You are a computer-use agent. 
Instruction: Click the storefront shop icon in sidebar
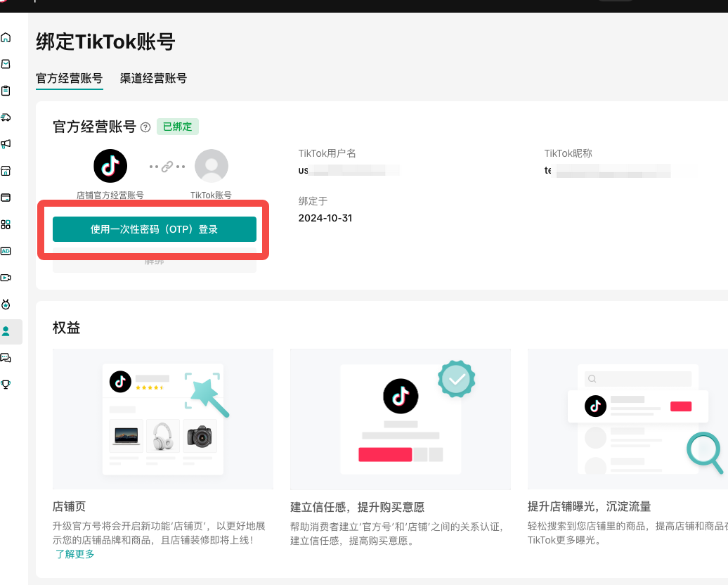6,171
